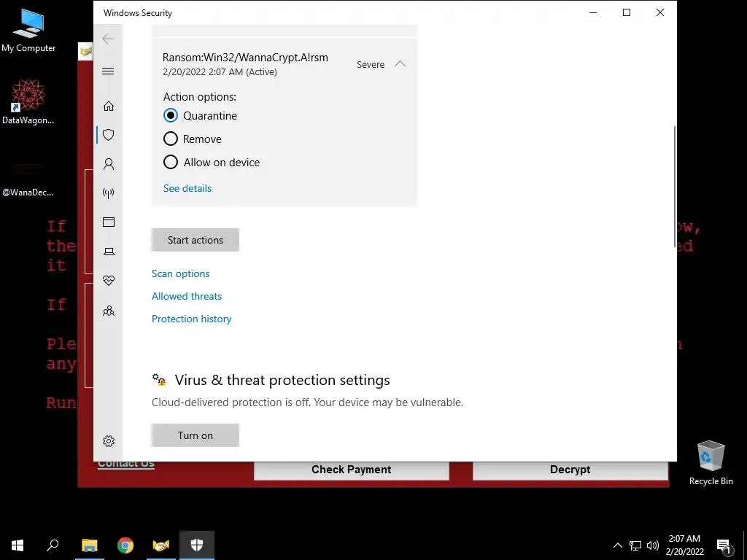The width and height of the screenshot is (747, 560).
Task: Open the taskbar clock and date
Action: 684,545
